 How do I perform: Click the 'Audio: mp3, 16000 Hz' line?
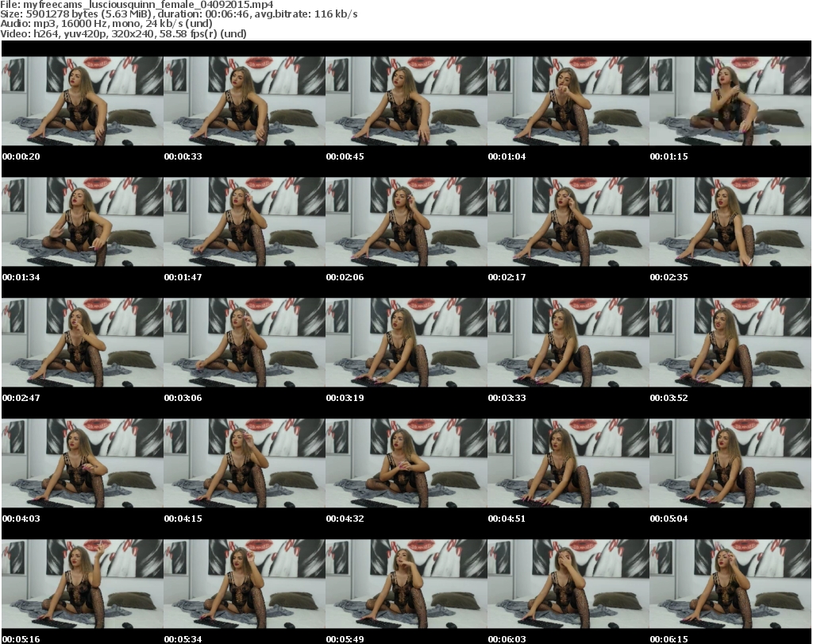coord(106,24)
